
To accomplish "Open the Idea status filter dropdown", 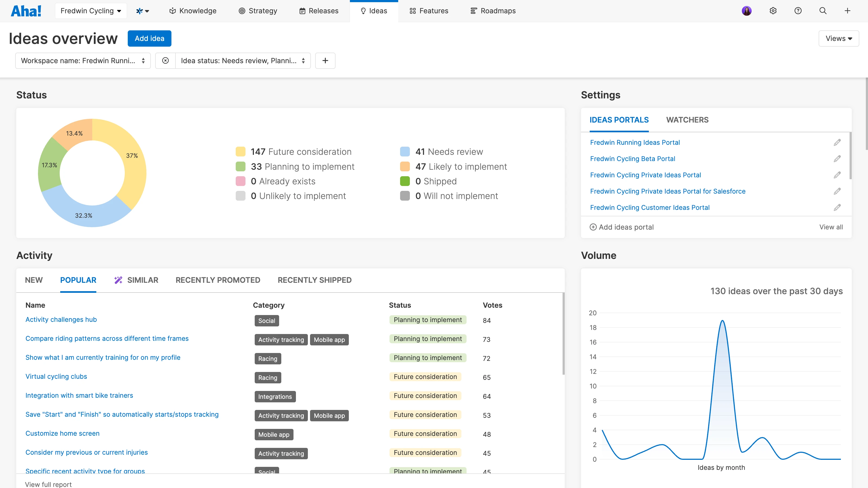I will [x=242, y=61].
